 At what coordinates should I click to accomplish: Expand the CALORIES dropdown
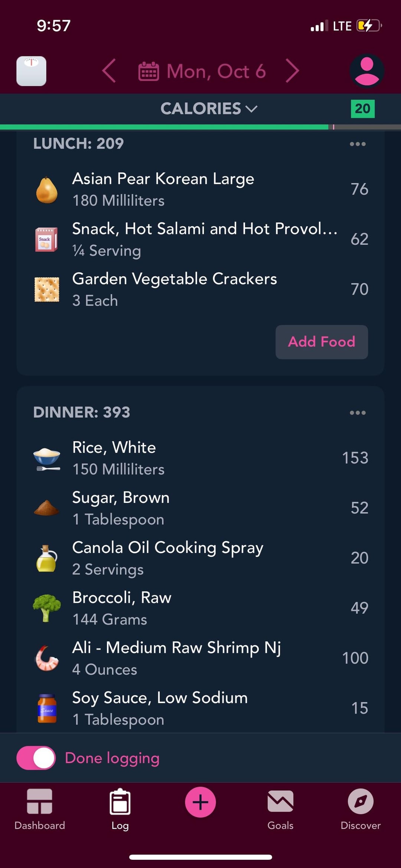point(209,109)
